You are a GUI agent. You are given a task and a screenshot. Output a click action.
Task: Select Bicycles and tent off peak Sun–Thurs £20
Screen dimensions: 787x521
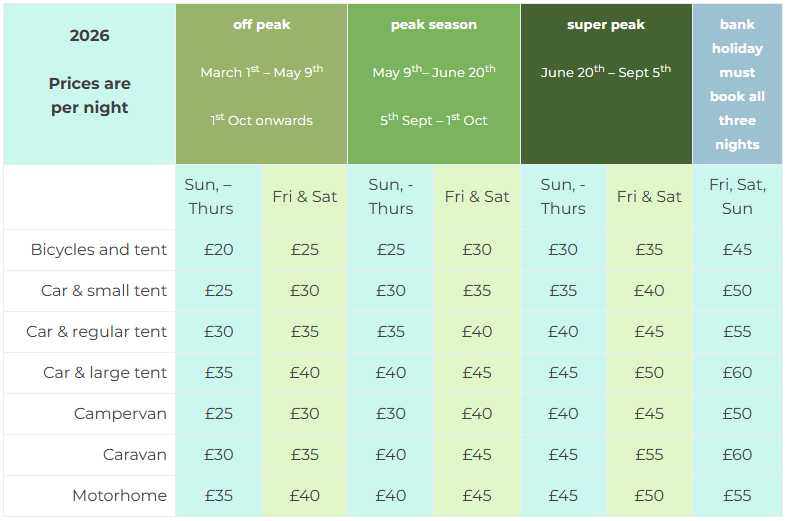[218, 250]
